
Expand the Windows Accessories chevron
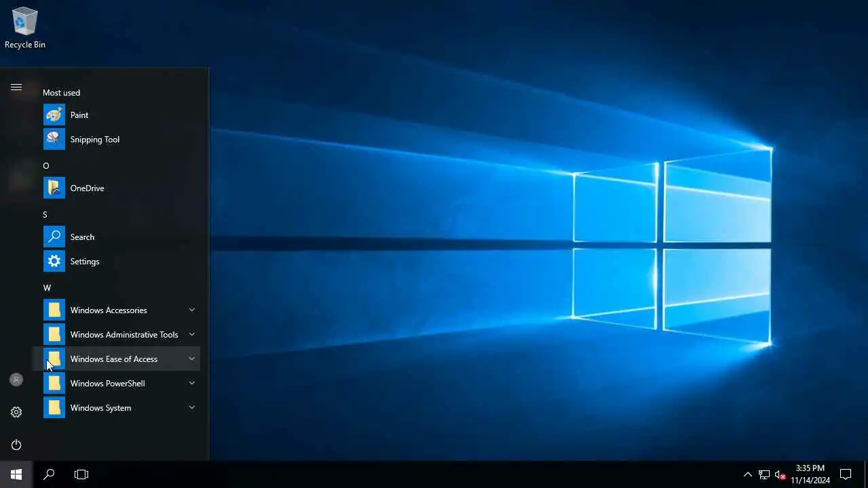tap(192, 310)
